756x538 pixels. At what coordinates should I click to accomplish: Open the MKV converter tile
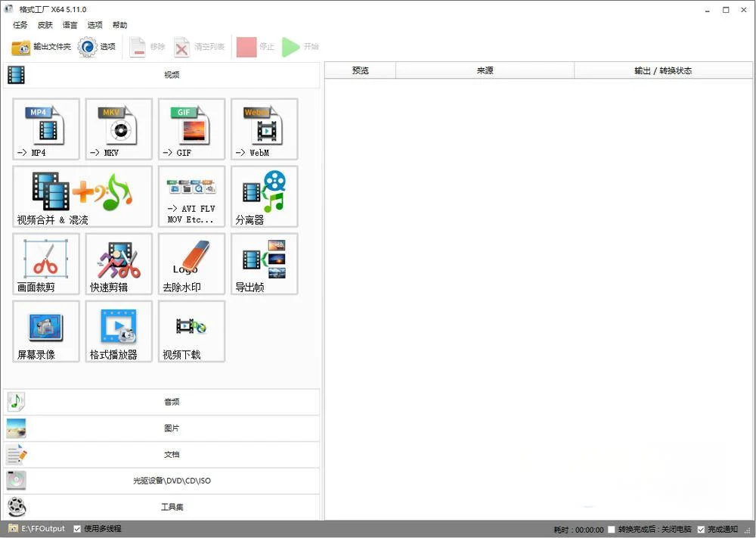(119, 129)
